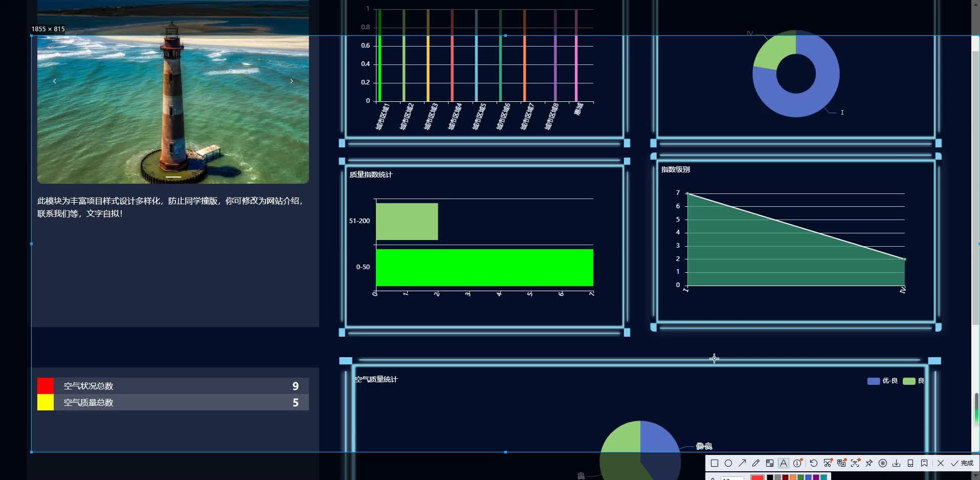This screenshot has width=980, height=480.
Task: Activate the text annotation tool
Action: click(x=784, y=463)
